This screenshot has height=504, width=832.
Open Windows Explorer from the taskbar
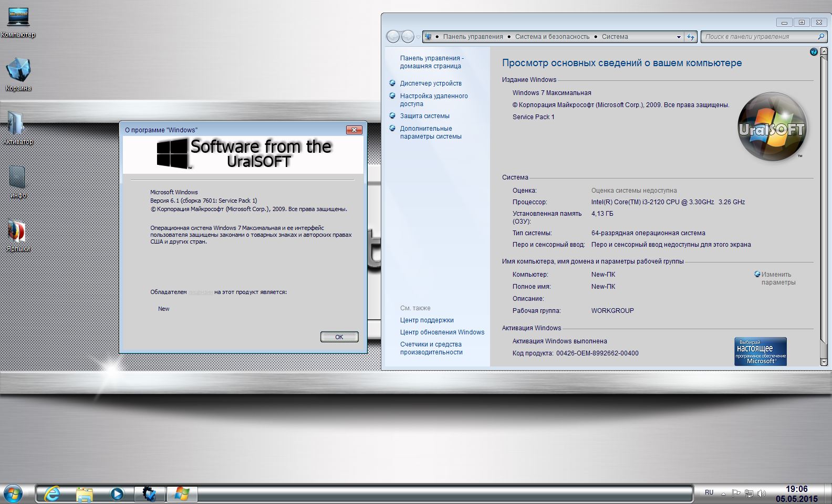click(x=84, y=493)
